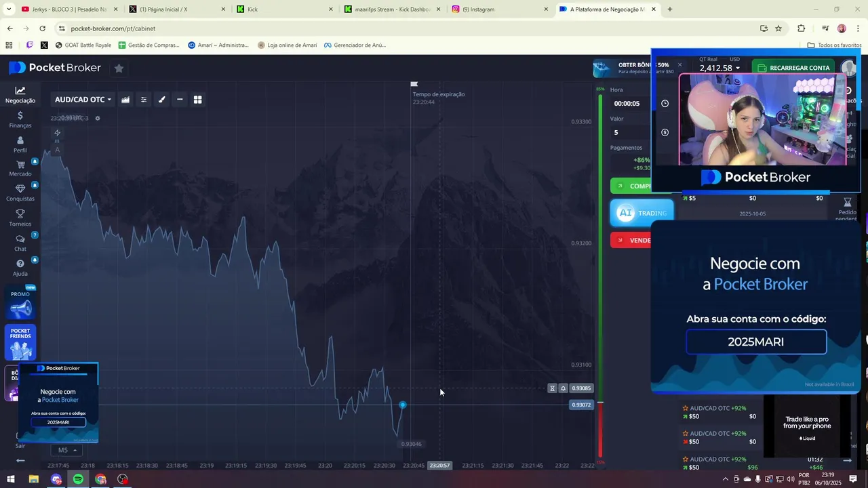The height and width of the screenshot is (488, 868).
Task: Select the drawing brush tool
Action: click(162, 100)
